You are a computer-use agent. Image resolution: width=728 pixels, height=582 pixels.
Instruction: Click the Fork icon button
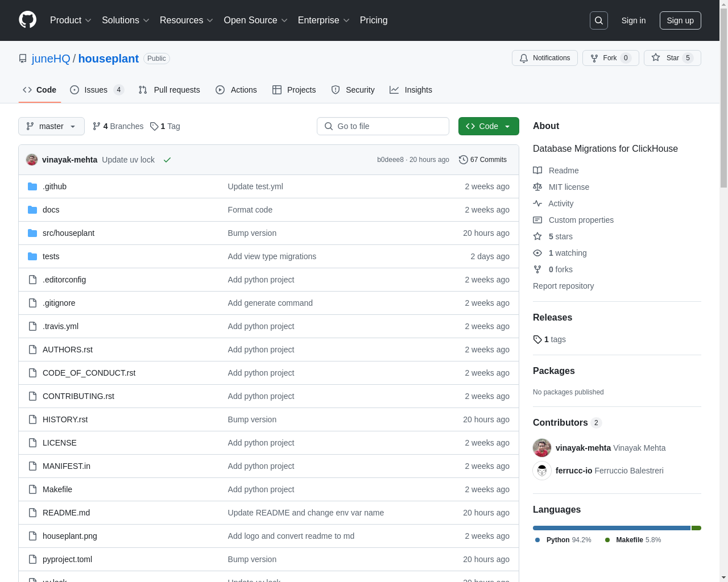coord(594,58)
